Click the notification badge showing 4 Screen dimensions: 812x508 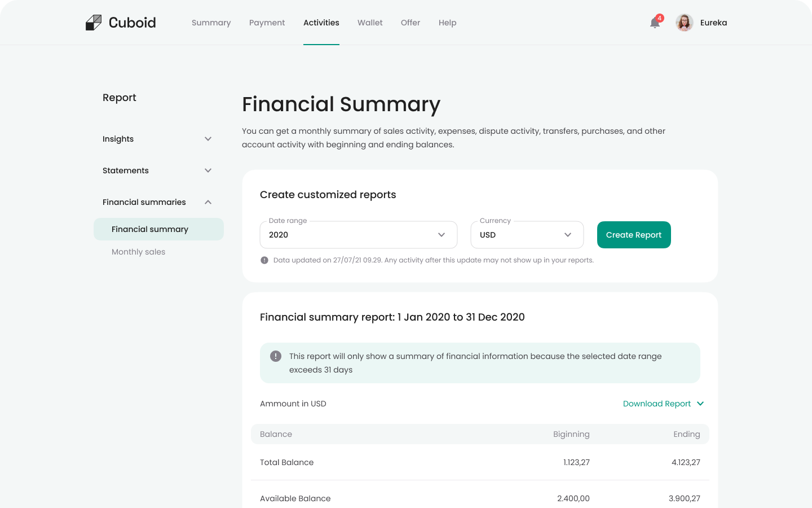coord(658,17)
